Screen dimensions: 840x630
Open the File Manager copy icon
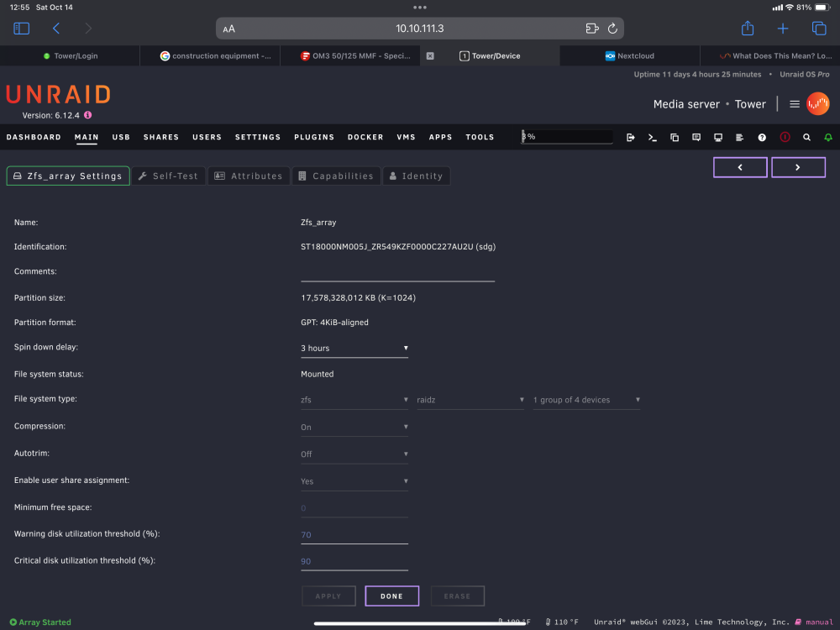(x=675, y=138)
